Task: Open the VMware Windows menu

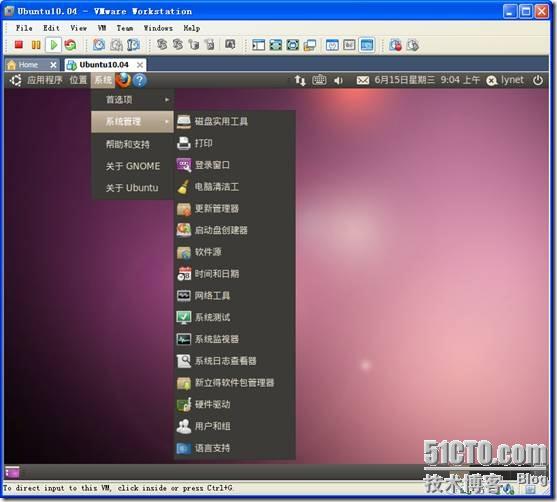Action: pos(158,28)
